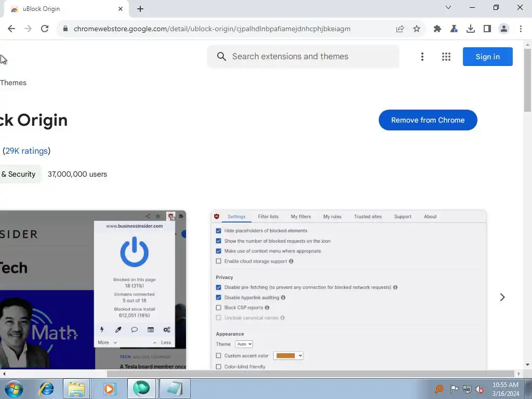532x399 pixels.
Task: Click the Sign in button
Action: click(487, 57)
